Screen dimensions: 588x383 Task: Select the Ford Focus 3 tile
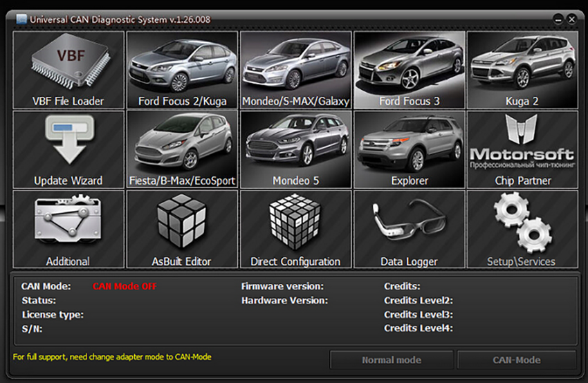410,70
